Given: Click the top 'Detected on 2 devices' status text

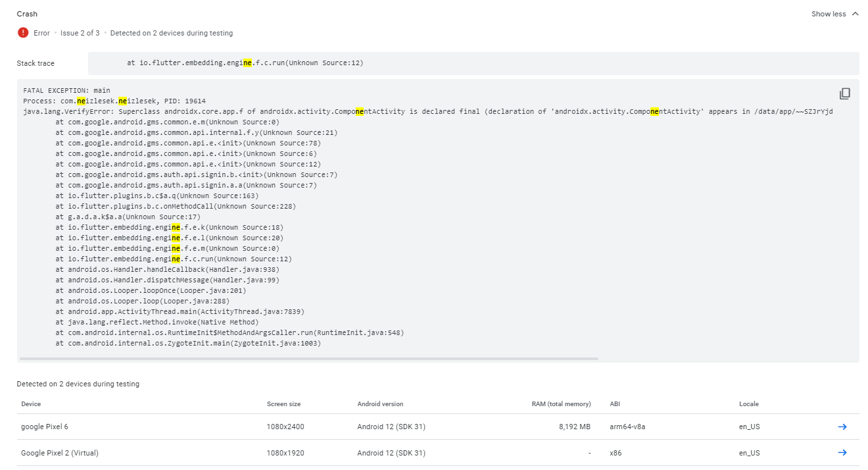Looking at the screenshot, I should (x=172, y=33).
